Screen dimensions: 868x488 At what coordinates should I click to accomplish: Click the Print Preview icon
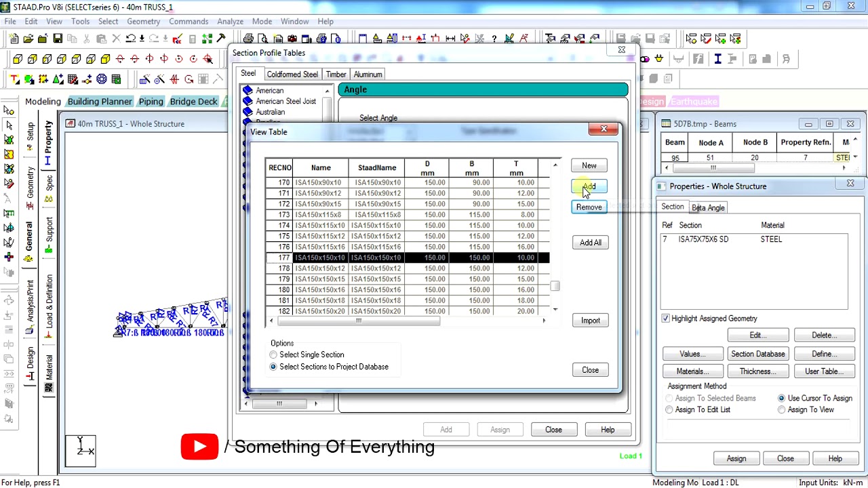tap(263, 39)
